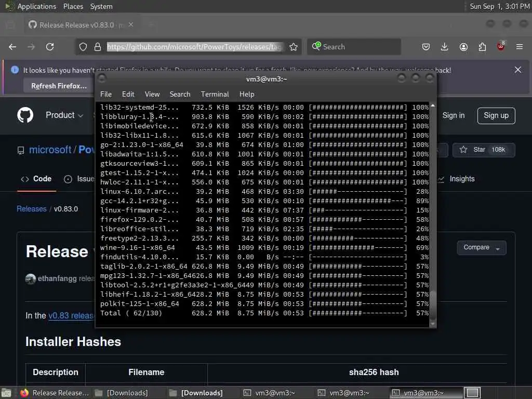Click the workspace switcher box
Image resolution: width=532 pixels, height=399 pixels.
(x=472, y=393)
